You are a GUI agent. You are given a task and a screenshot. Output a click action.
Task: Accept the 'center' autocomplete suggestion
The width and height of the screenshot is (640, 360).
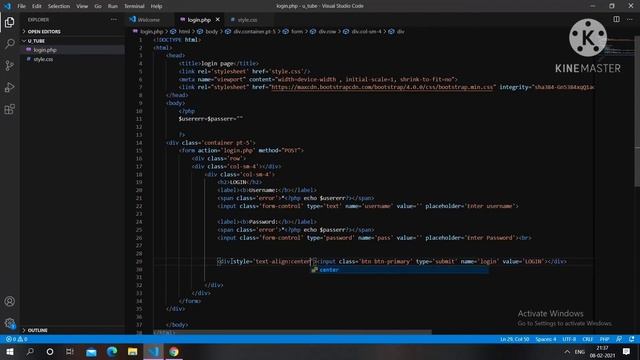(399, 270)
